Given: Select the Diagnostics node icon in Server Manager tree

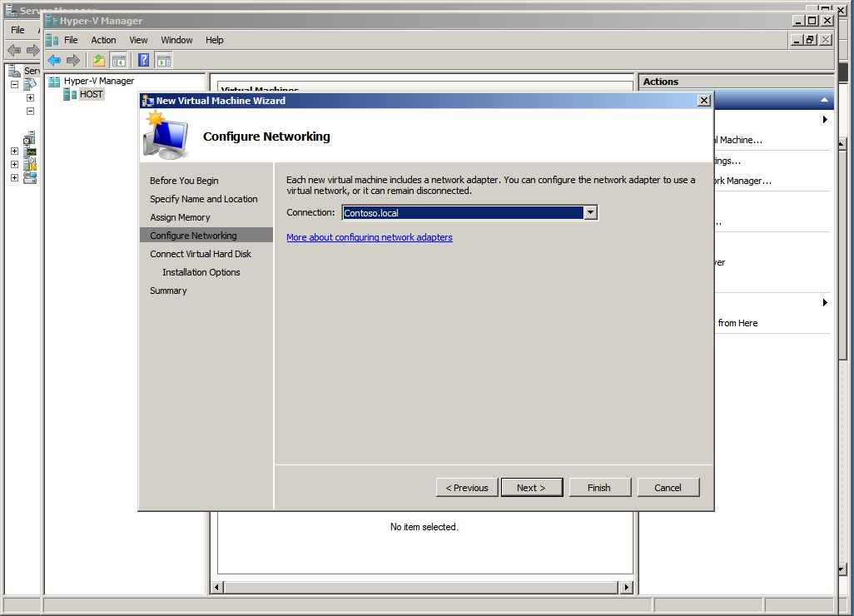Looking at the screenshot, I should pyautogui.click(x=31, y=152).
